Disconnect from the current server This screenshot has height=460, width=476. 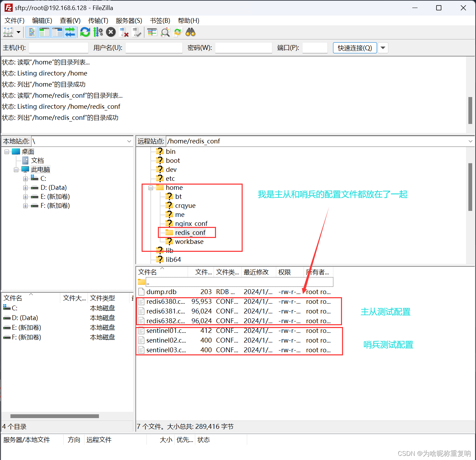click(124, 32)
